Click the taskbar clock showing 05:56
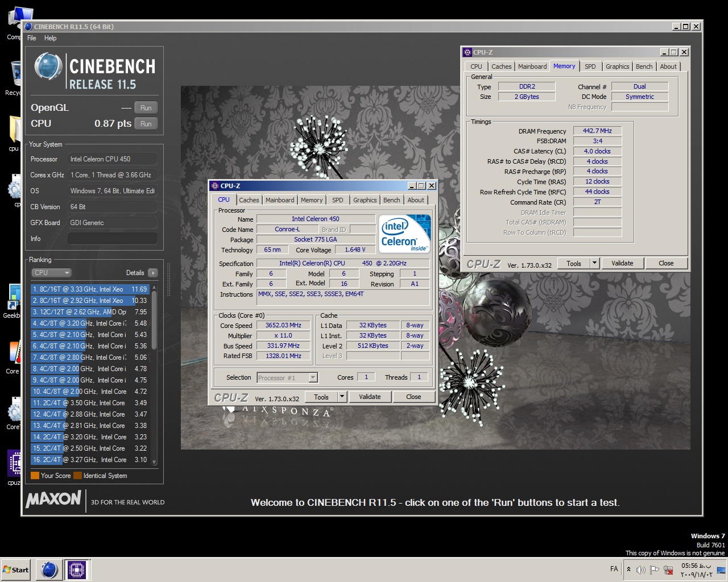The height and width of the screenshot is (582, 728). pos(696,570)
